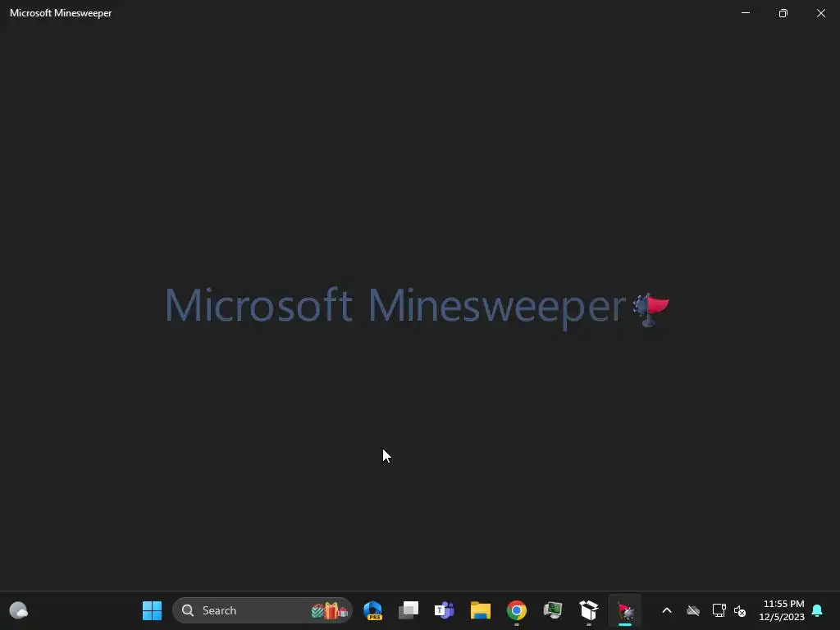This screenshot has height=630, width=840.
Task: Open Microsoft Edge preview from taskbar
Action: [x=373, y=610]
